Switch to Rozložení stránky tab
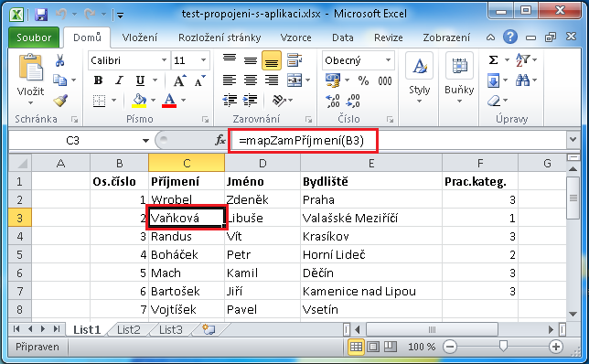 coord(220,37)
